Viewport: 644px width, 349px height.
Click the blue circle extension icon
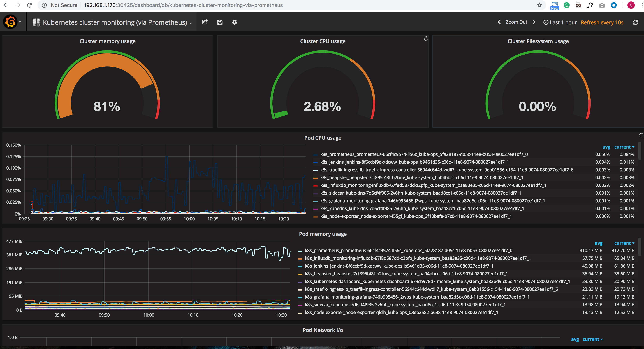pos(614,5)
